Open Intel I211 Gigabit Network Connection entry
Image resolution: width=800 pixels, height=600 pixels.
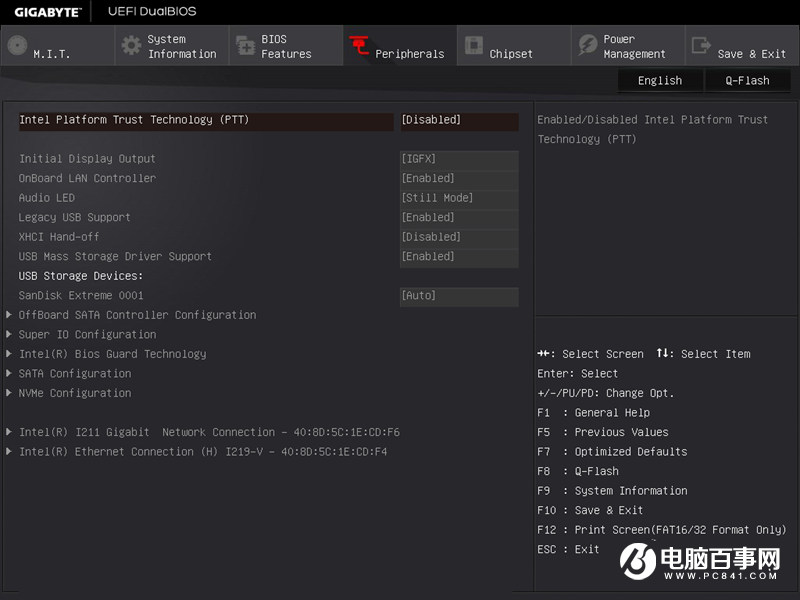[209, 432]
